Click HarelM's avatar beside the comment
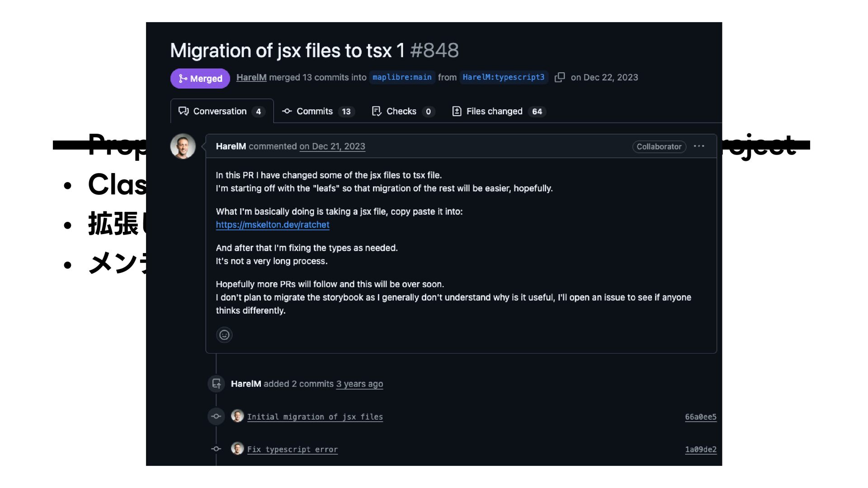 point(183,146)
